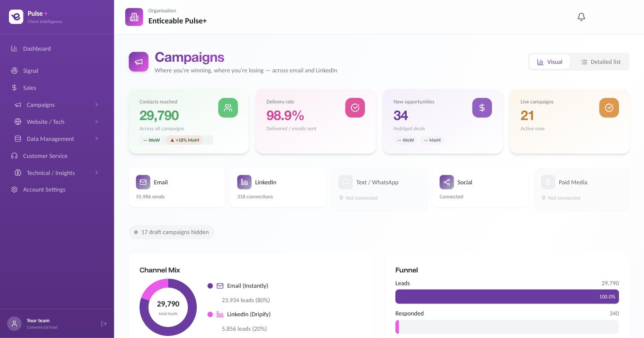Open the Sales menu item
Image resolution: width=644 pixels, height=338 pixels.
[57, 88]
